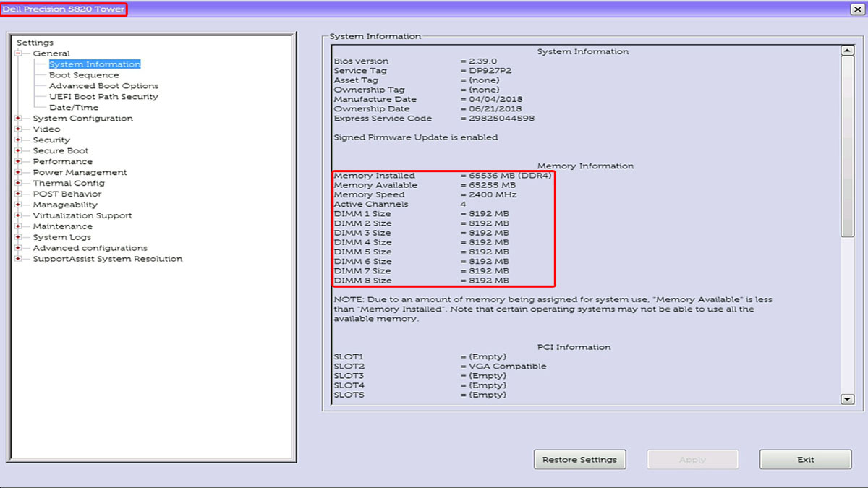
Task: Expand the SupportAssist System Resolution node
Action: coord(18,259)
